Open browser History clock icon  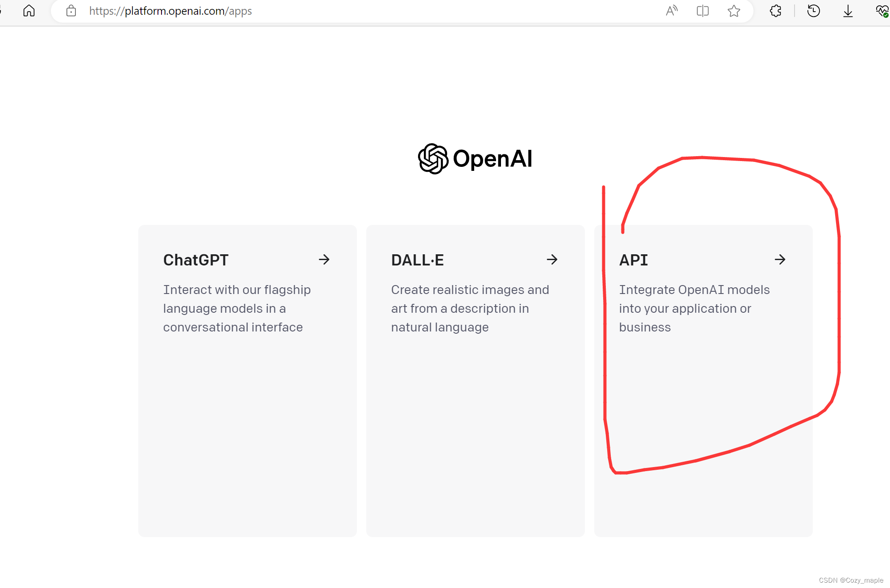click(x=814, y=11)
